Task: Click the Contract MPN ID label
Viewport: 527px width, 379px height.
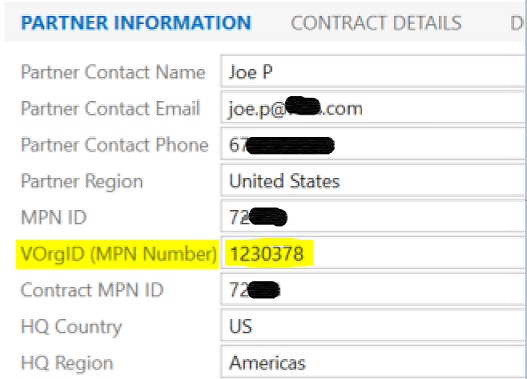Action: [92, 290]
